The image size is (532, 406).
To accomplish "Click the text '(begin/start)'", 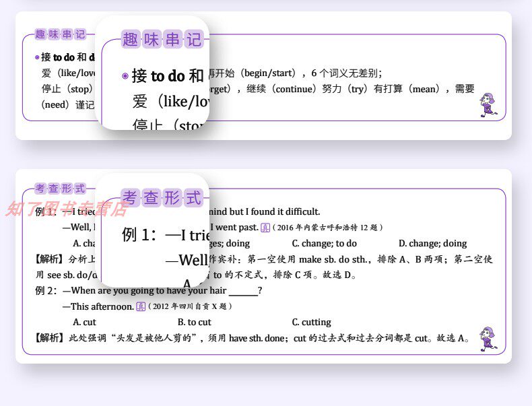I will point(268,73).
